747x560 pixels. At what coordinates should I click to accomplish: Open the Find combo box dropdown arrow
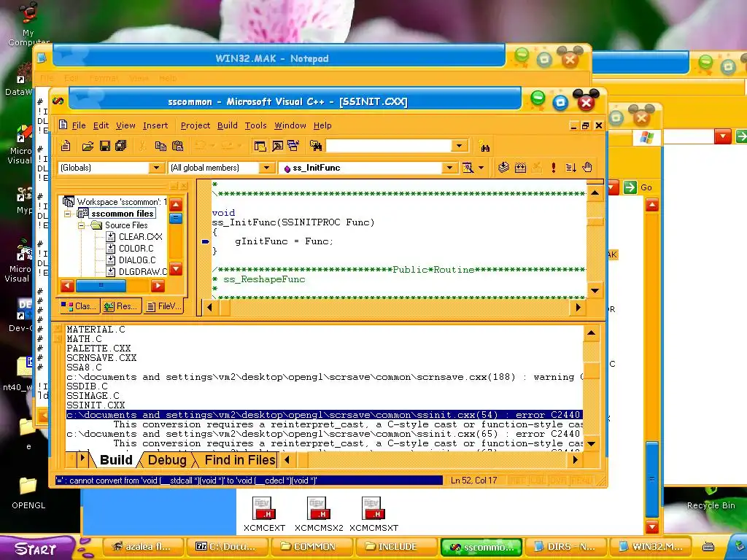pyautogui.click(x=460, y=146)
